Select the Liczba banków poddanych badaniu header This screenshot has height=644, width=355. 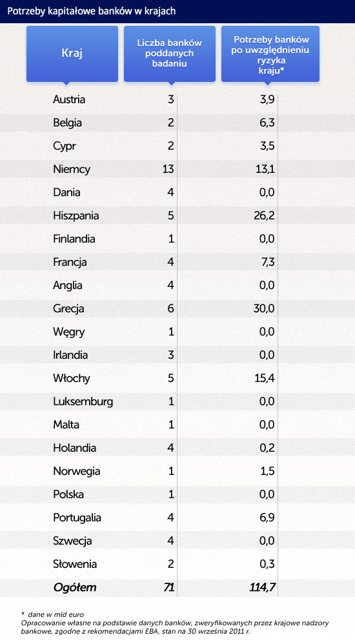pos(169,54)
